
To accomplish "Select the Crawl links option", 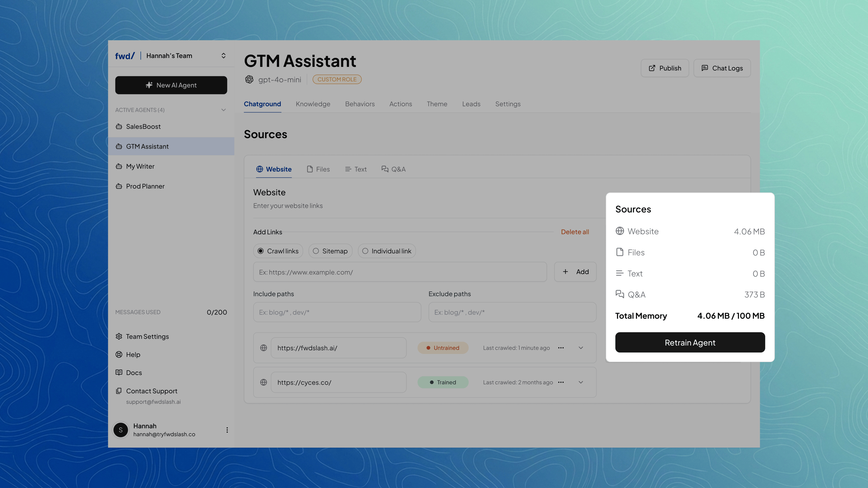I will coord(278,251).
